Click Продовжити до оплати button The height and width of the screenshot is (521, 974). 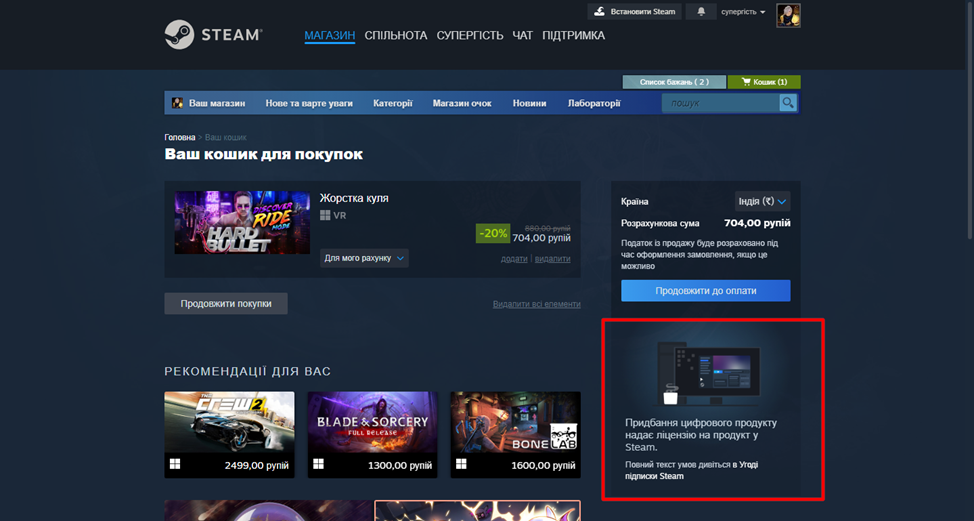coord(706,291)
